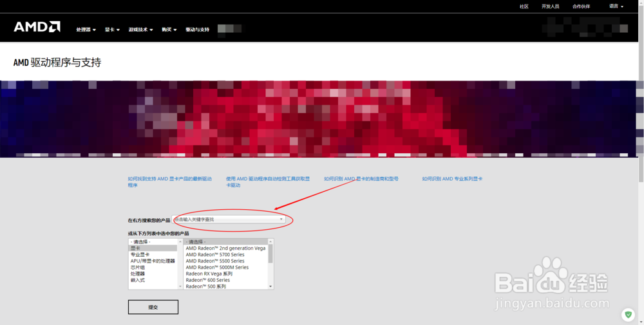Viewport: 644px width, 325px height.
Task: Click the 提交 submit button
Action: point(153,307)
